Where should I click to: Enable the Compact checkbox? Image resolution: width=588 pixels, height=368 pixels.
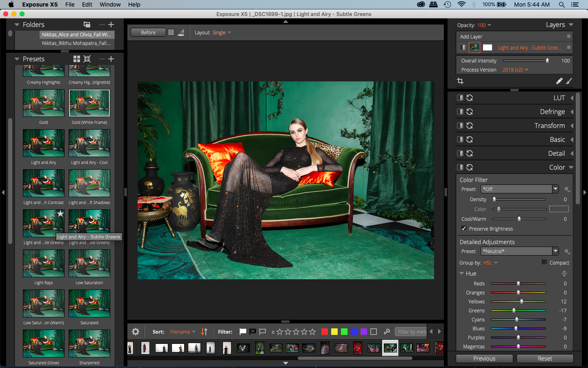pyautogui.click(x=544, y=263)
